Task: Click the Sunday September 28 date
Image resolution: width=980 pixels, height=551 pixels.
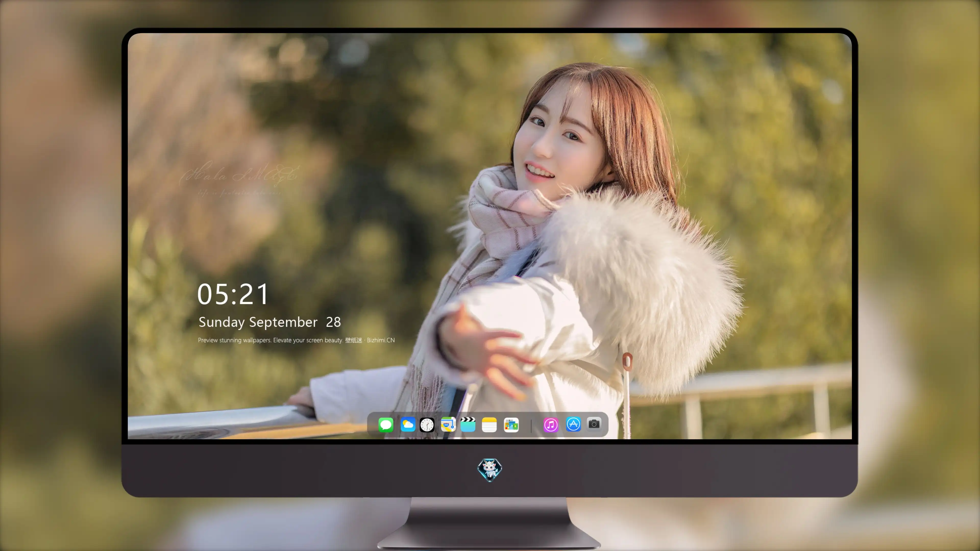Action: [x=270, y=322]
